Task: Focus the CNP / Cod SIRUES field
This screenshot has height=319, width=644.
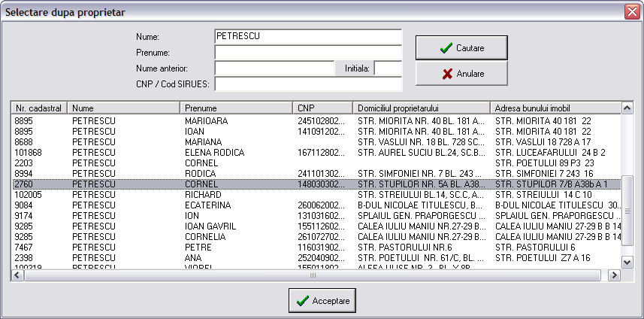Action: [308, 84]
